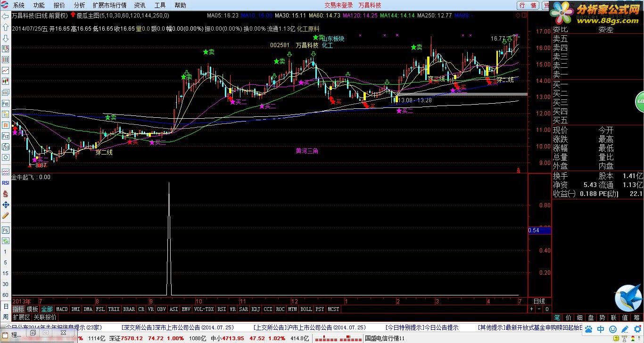Open the f(x) formula icon
This screenshot has width=644, height=343.
pyautogui.click(x=5, y=147)
